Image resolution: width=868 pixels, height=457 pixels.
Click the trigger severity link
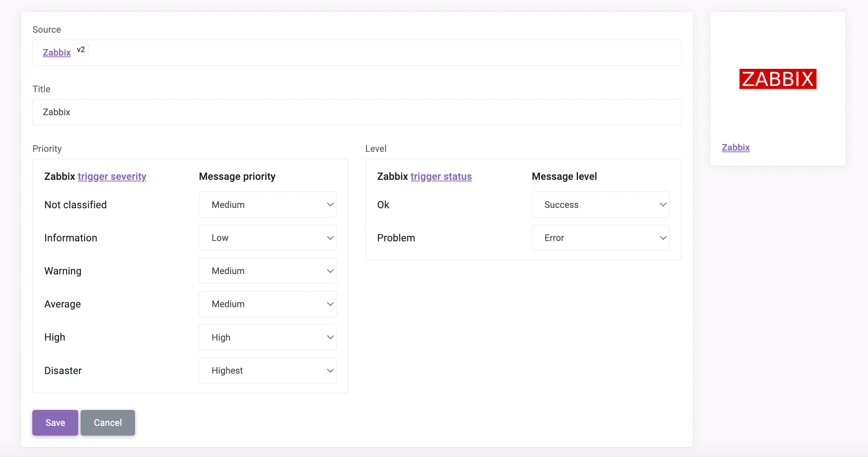coord(112,176)
